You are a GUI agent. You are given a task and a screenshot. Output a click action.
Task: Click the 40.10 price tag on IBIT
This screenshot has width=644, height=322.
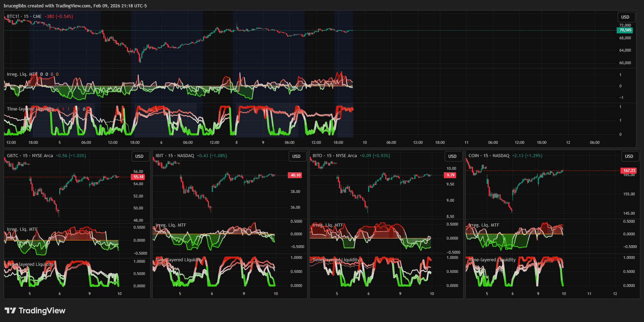coord(295,175)
